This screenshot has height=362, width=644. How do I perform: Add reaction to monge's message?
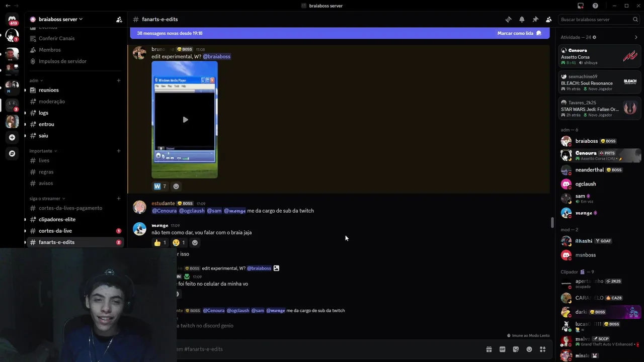coord(195,242)
